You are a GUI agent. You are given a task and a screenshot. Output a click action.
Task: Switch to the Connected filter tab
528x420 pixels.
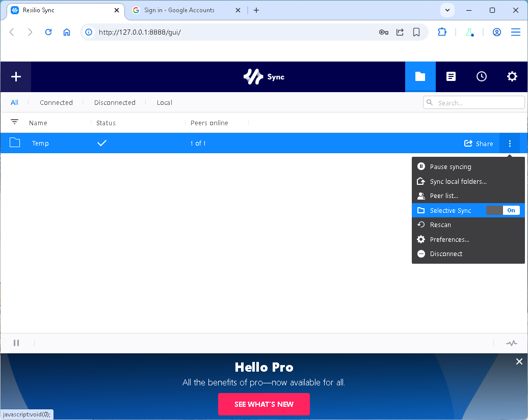56,102
